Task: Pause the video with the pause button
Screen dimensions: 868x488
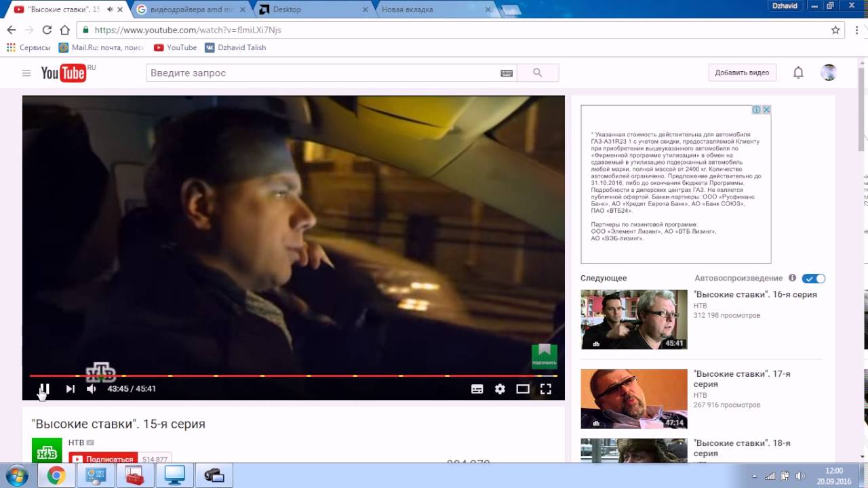Action: point(44,389)
